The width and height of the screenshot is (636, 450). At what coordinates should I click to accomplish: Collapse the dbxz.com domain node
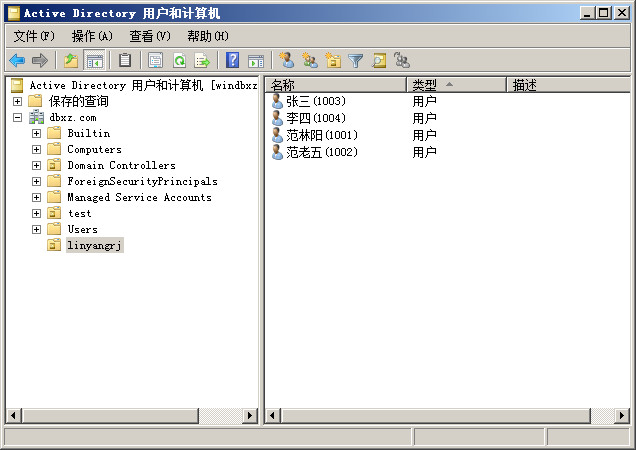tap(17, 117)
